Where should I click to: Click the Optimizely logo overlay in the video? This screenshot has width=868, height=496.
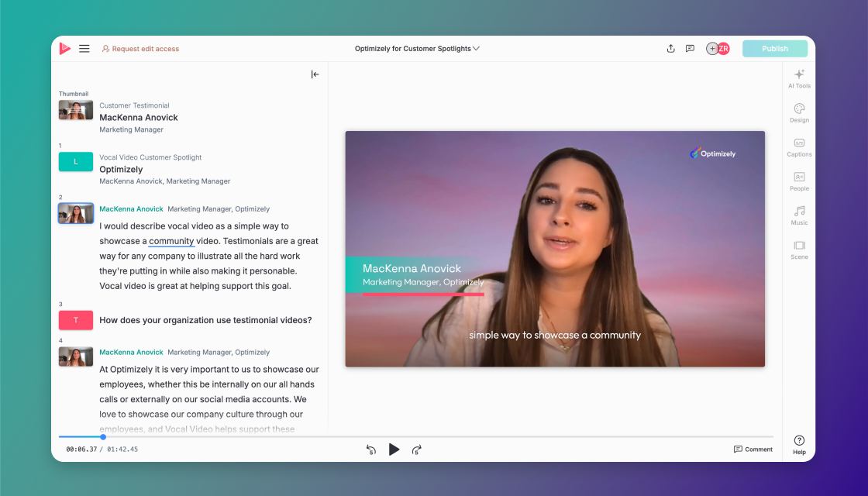tap(712, 153)
